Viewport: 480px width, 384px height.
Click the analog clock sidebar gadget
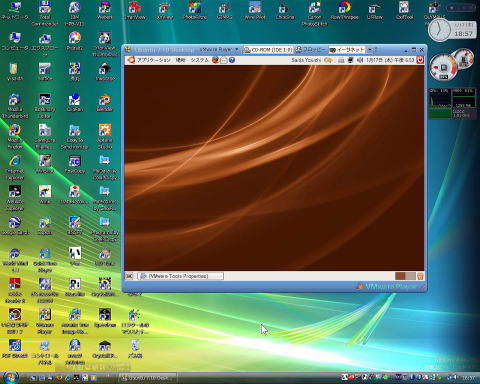pyautogui.click(x=439, y=30)
